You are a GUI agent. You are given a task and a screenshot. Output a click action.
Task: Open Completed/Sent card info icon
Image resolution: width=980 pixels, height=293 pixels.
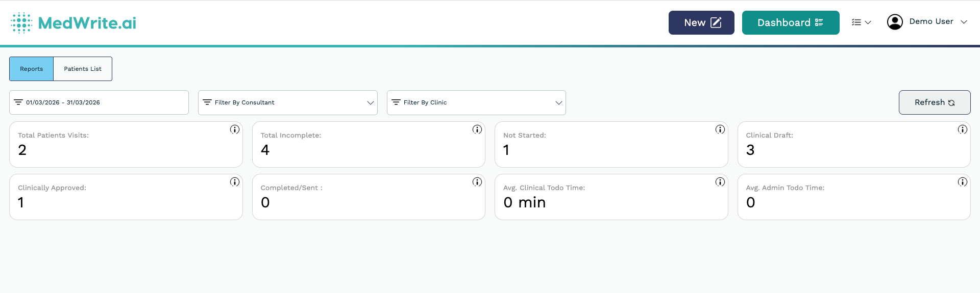coord(477,182)
